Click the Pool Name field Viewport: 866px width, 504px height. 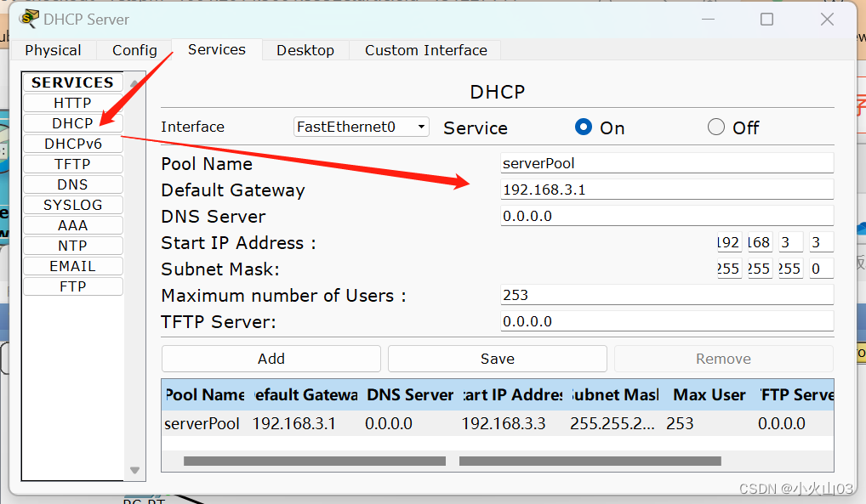(x=667, y=163)
